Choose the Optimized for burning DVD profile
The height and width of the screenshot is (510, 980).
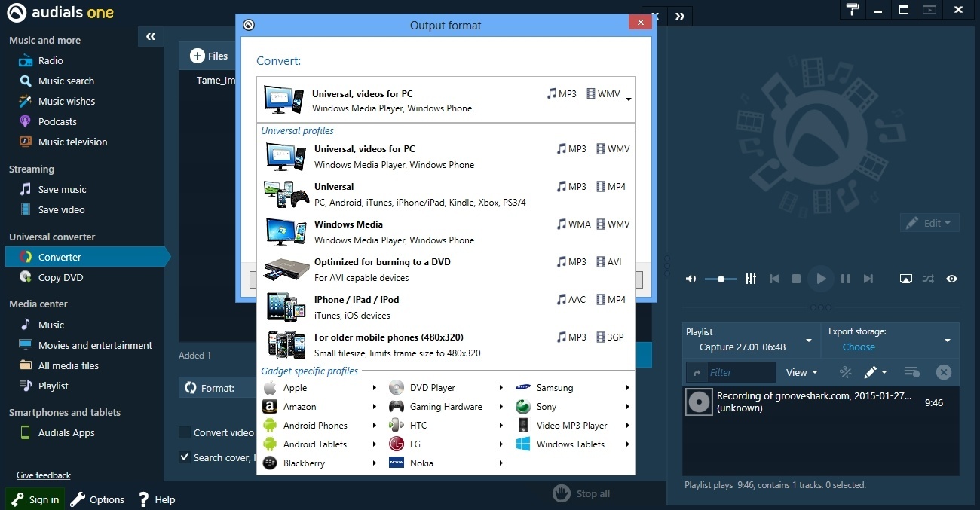pos(446,270)
